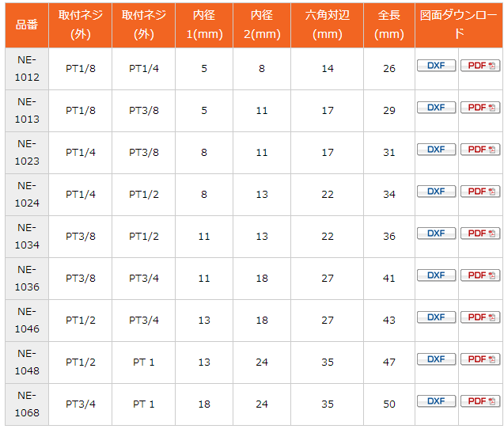
Task: Download PDF drawing for NE-1024
Action: pyautogui.click(x=480, y=192)
